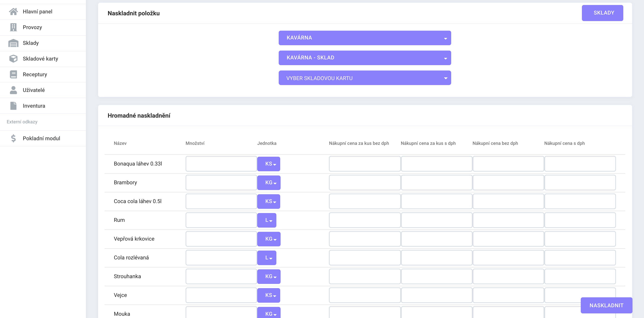Focus Množství field for Coca cola láhev 0.5l
Screen dimensions: 644x318
(x=221, y=201)
